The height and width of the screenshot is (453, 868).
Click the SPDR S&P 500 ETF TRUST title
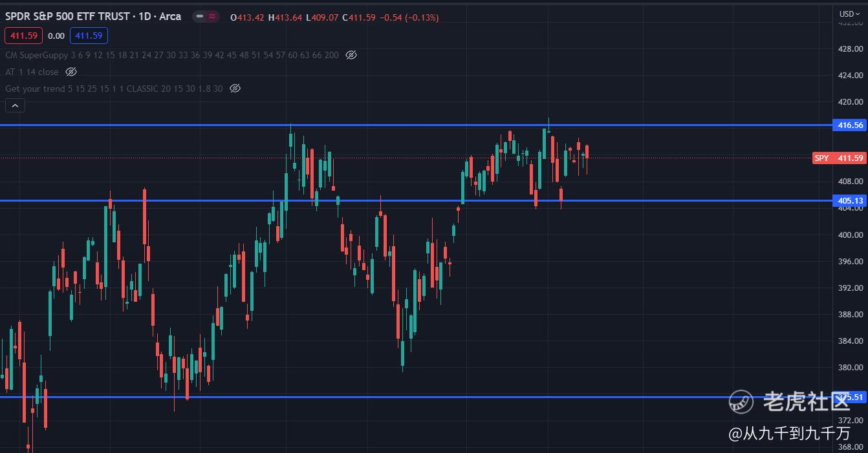click(93, 16)
